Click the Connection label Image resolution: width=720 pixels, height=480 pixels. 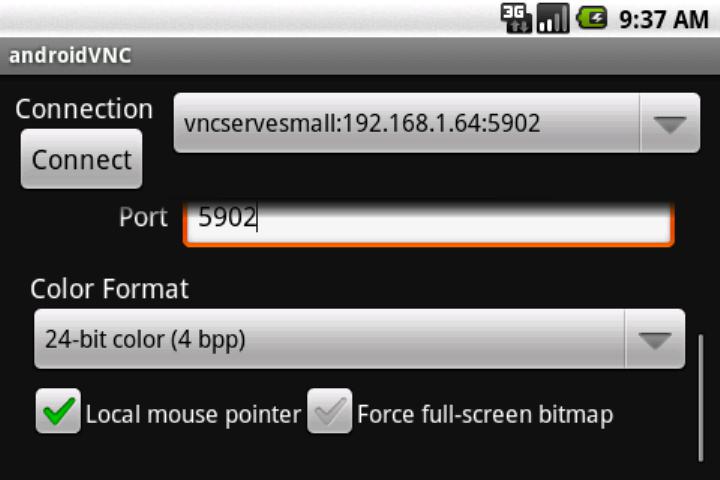click(x=84, y=109)
